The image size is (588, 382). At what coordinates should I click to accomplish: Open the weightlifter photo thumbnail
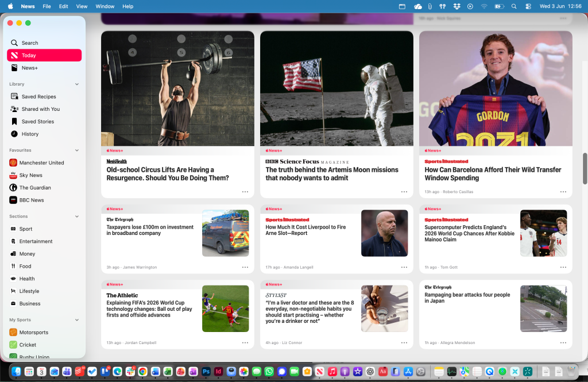point(178,88)
